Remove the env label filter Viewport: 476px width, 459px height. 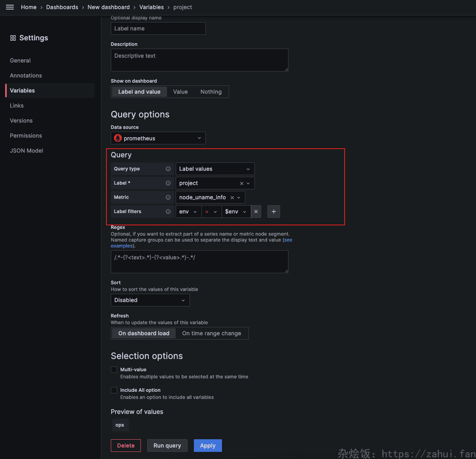coord(256,212)
